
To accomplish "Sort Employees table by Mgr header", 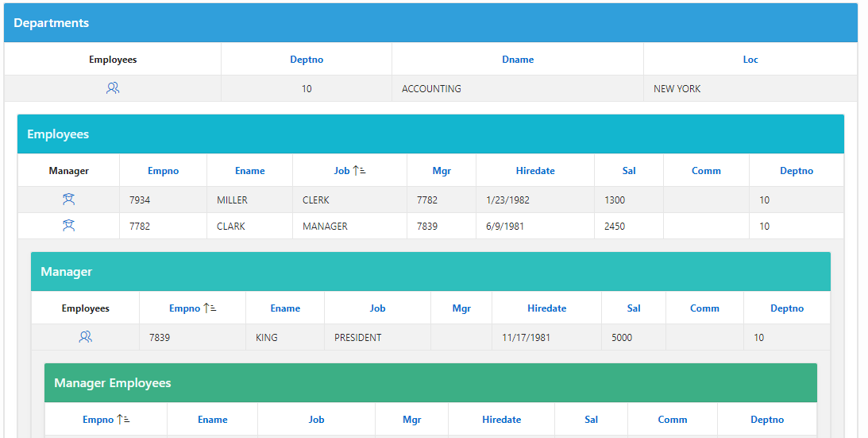I will tap(442, 171).
